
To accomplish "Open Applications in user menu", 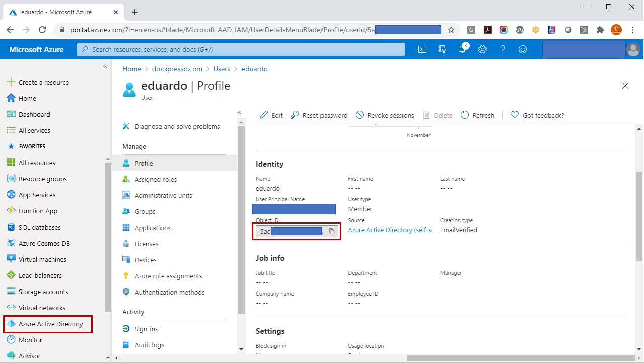I will 146,228.
